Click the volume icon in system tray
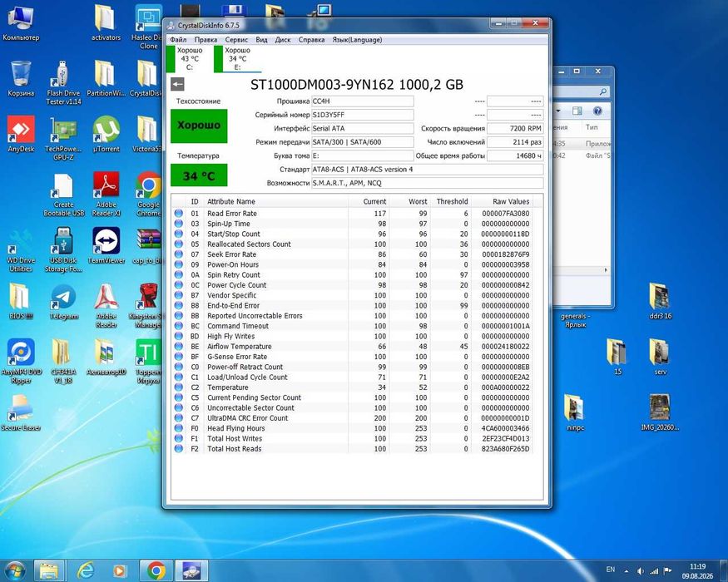This screenshot has height=582, width=728. click(x=641, y=571)
